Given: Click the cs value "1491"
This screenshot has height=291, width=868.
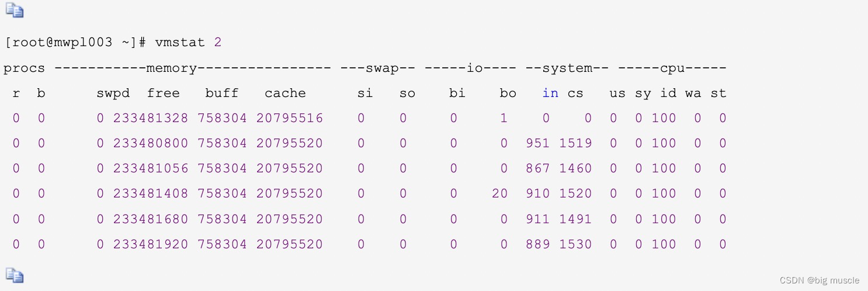Looking at the screenshot, I should [575, 219].
